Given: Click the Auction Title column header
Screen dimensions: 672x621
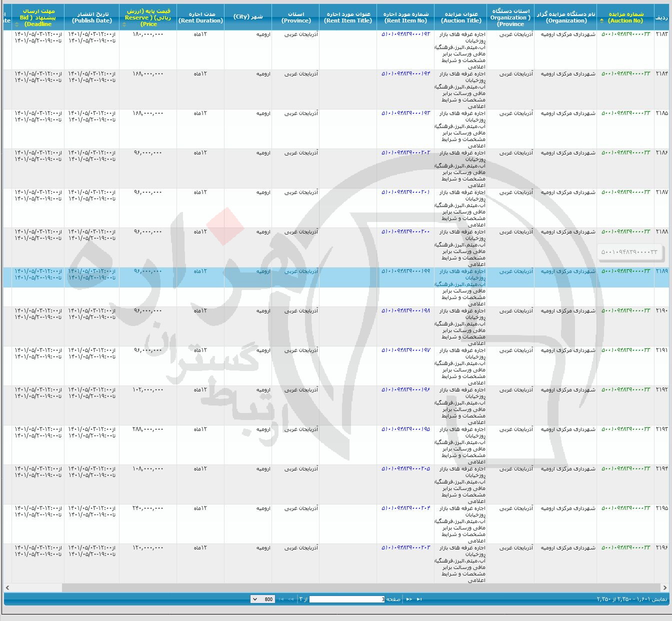Looking at the screenshot, I should (461, 17).
